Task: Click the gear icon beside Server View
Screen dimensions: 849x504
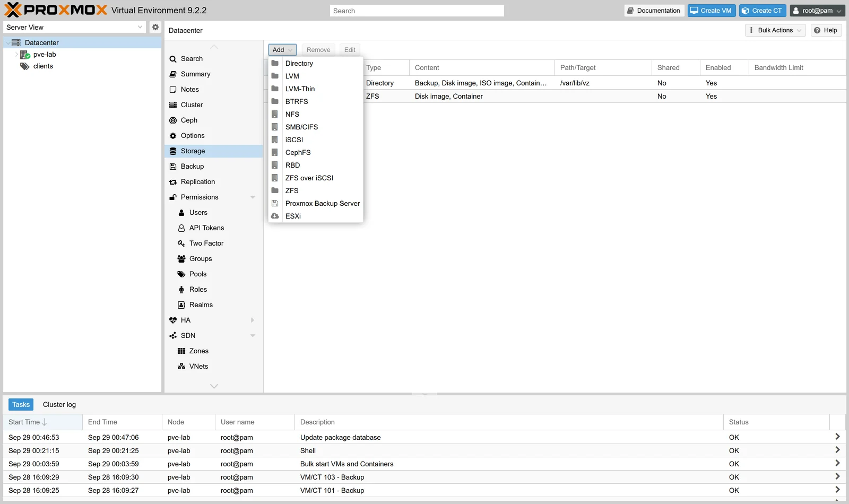Action: (x=155, y=27)
